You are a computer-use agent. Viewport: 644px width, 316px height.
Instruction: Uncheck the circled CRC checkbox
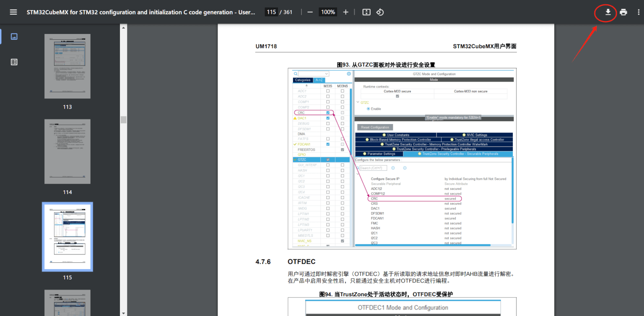[327, 112]
